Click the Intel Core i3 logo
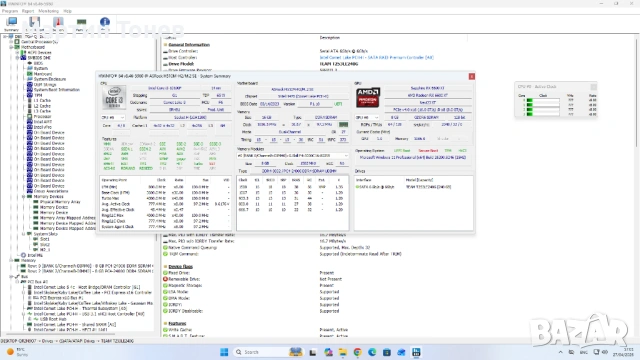 [x=114, y=98]
